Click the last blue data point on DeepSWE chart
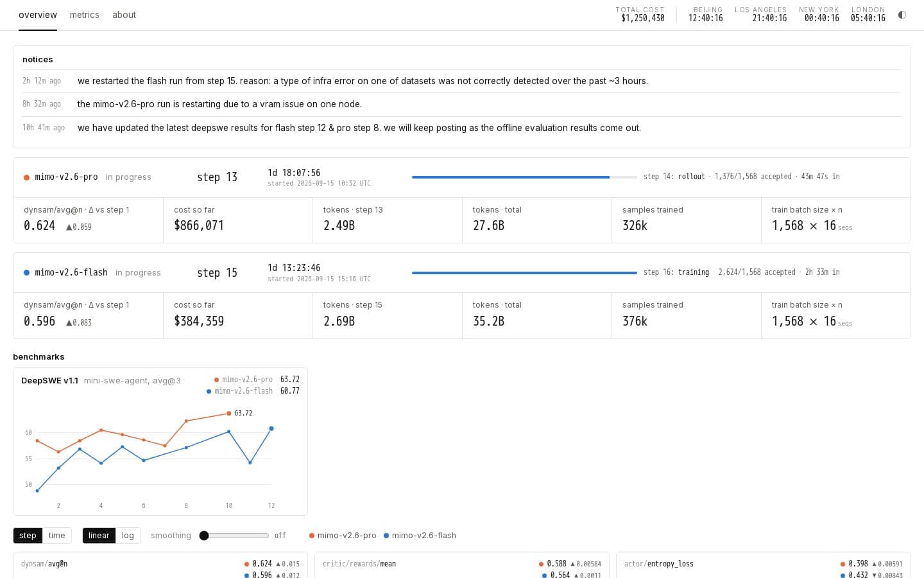Screen dimensions: 924x578 (x=271, y=428)
